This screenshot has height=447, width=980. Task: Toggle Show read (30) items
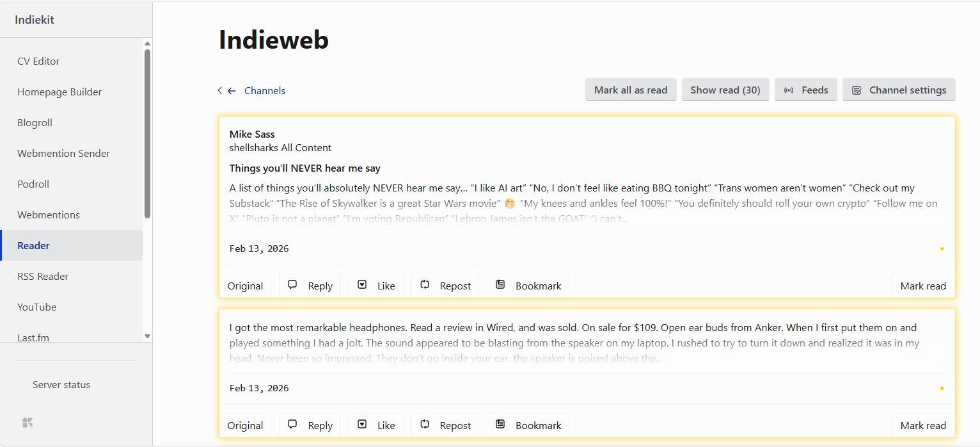tap(725, 90)
